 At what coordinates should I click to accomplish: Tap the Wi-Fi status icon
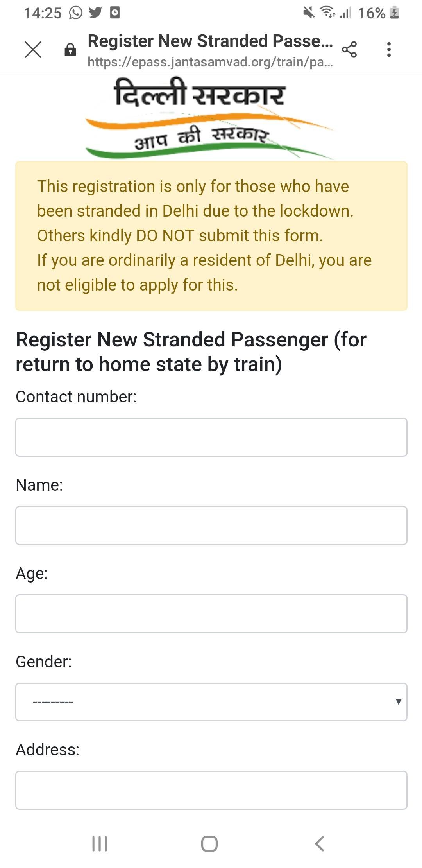point(327,13)
